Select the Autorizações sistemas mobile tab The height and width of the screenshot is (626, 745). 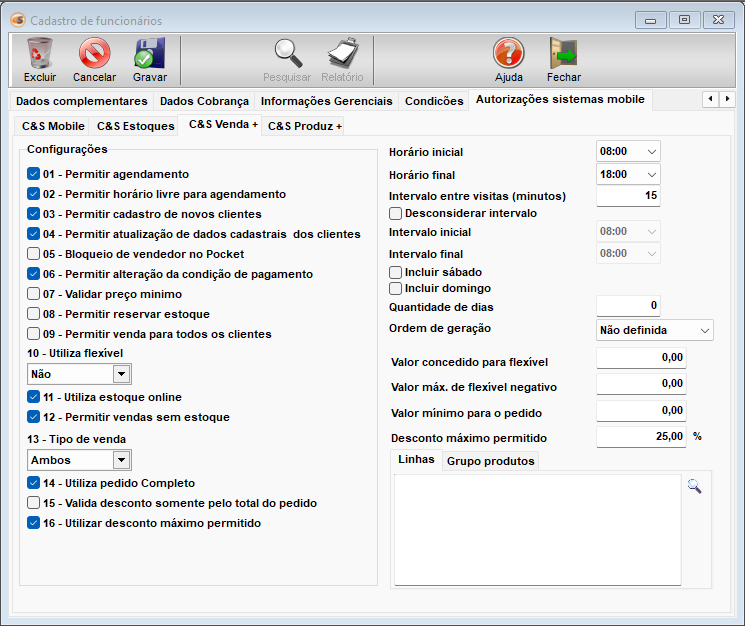pyautogui.click(x=560, y=100)
